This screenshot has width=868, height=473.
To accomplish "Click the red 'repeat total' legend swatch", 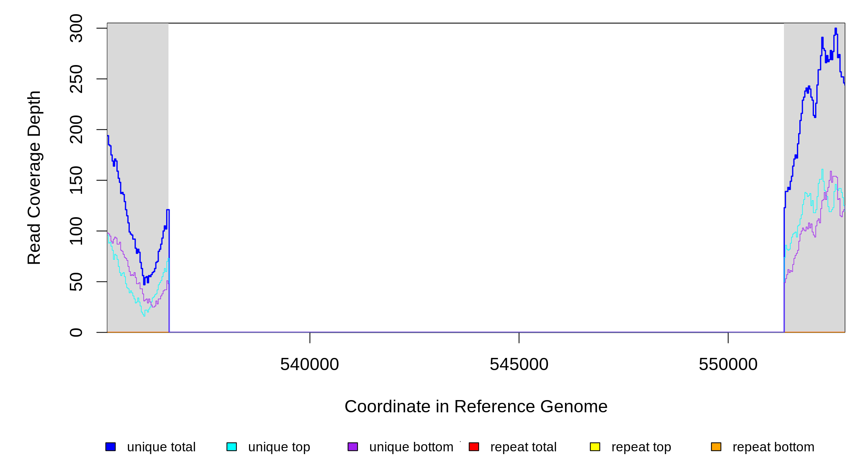I will pos(474,447).
